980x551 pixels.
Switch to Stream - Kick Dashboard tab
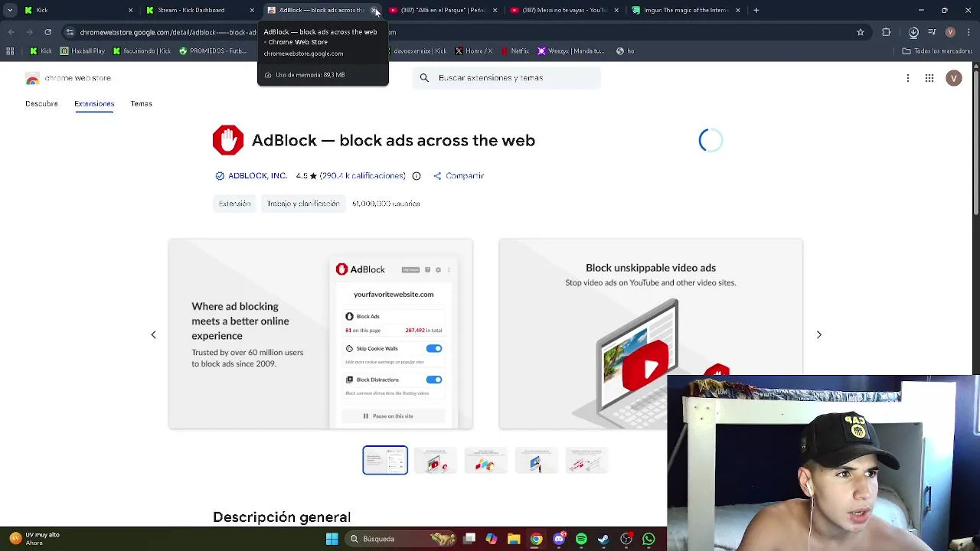pyautogui.click(x=199, y=10)
